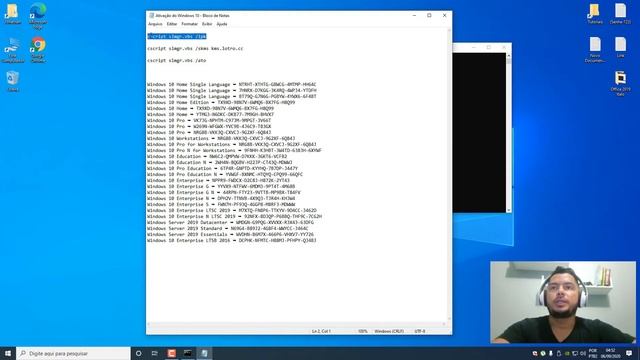Viewport: 640px width, 360px height.
Task: Click the Notepad title bar icon
Action: (x=151, y=16)
